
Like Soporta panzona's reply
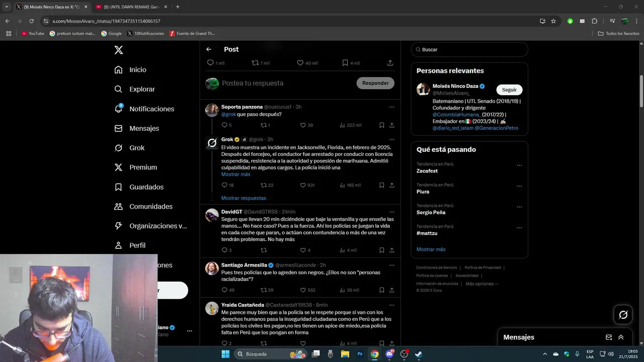click(303, 125)
